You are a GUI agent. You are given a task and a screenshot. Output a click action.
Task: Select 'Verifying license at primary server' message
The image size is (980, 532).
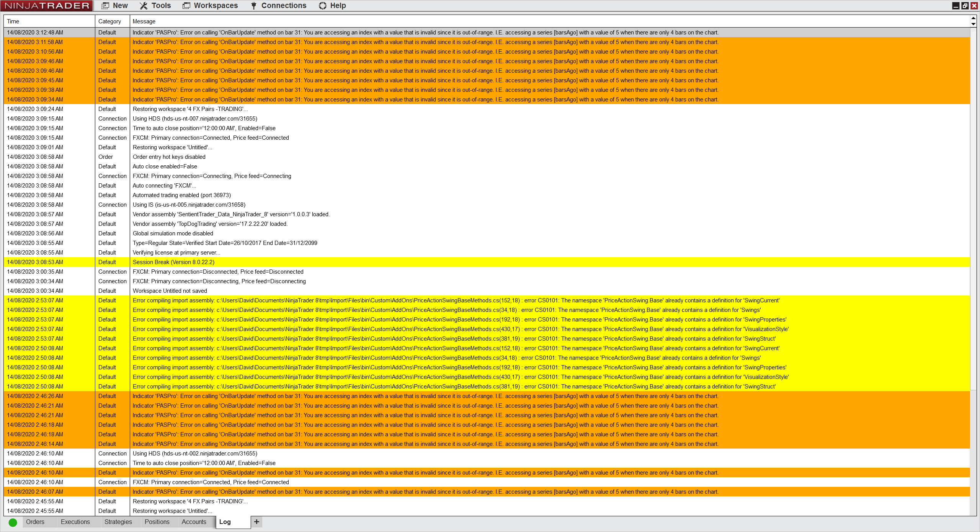click(x=176, y=253)
